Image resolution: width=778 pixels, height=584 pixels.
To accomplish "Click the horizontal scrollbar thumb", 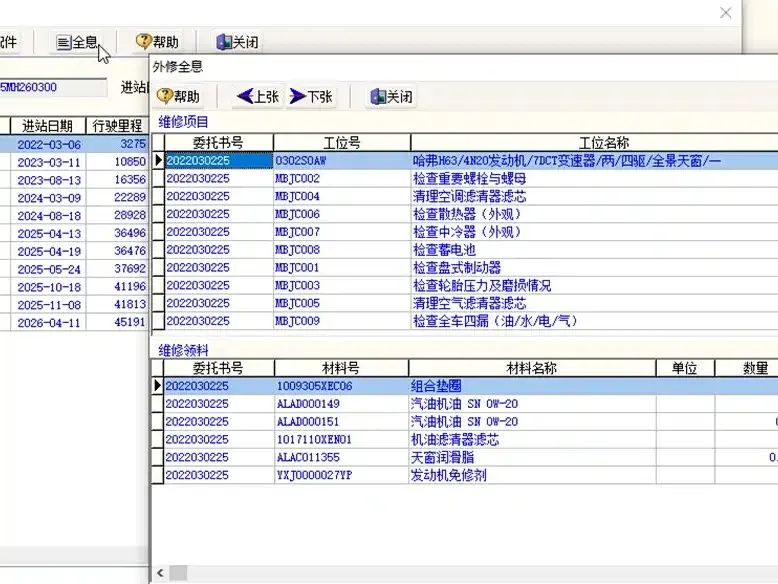I will 179,573.
